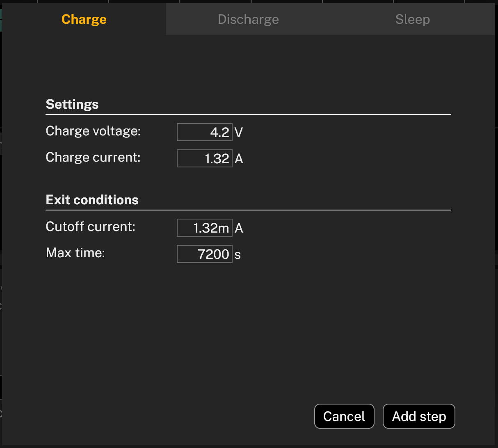Click the Charge current input field
The height and width of the screenshot is (448, 498).
pyautogui.click(x=204, y=158)
